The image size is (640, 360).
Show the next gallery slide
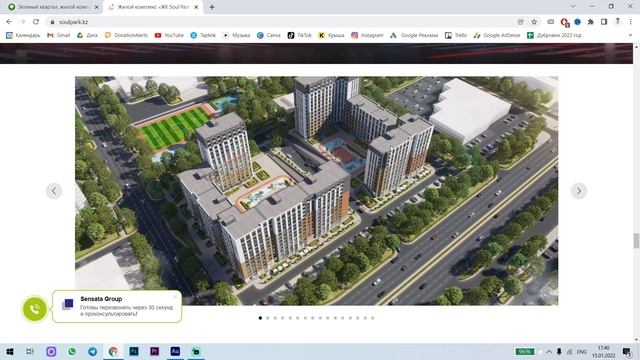(x=579, y=191)
